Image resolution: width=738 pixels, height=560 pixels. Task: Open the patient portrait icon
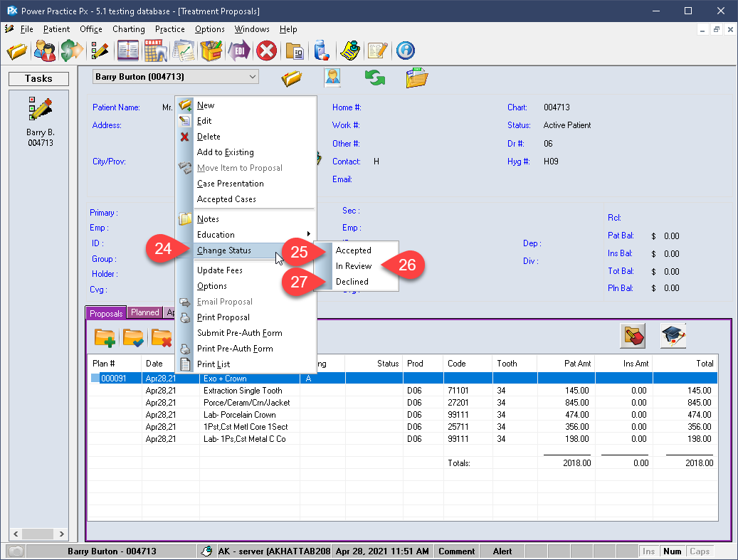333,78
